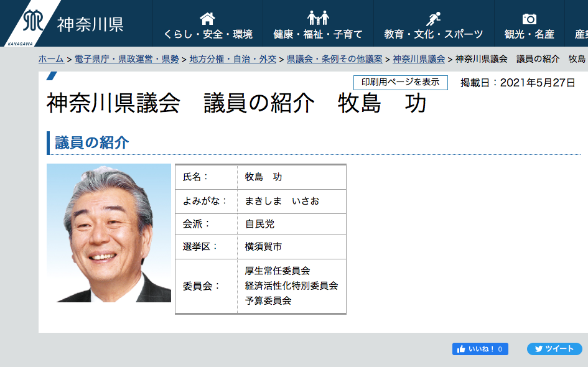Click the Facebook thumbs-up いいね button
Screen dimensions: 588x367
coord(480,349)
